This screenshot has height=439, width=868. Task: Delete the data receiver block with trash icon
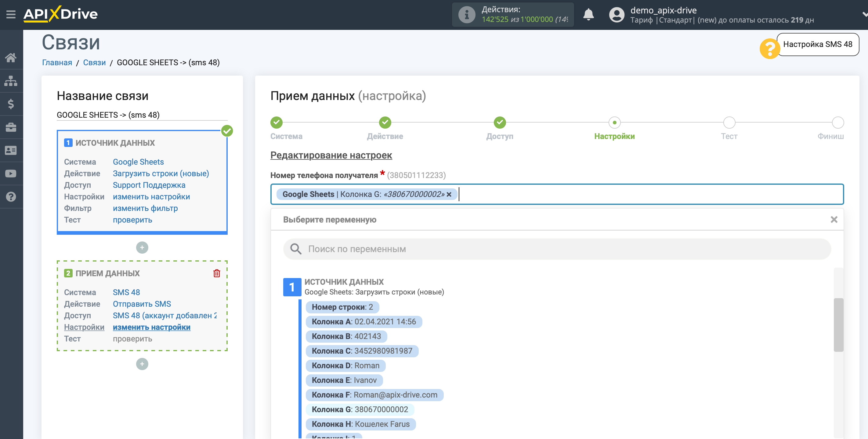(x=217, y=273)
